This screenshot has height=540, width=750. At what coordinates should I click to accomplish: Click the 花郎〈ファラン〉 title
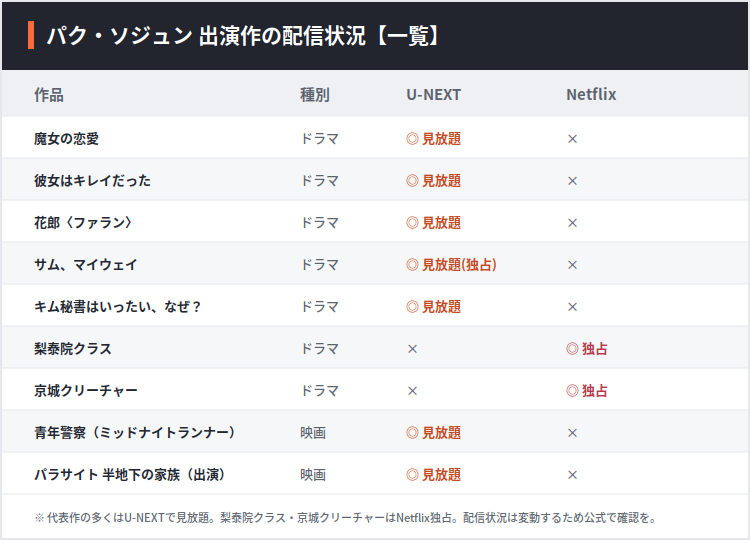(83, 223)
